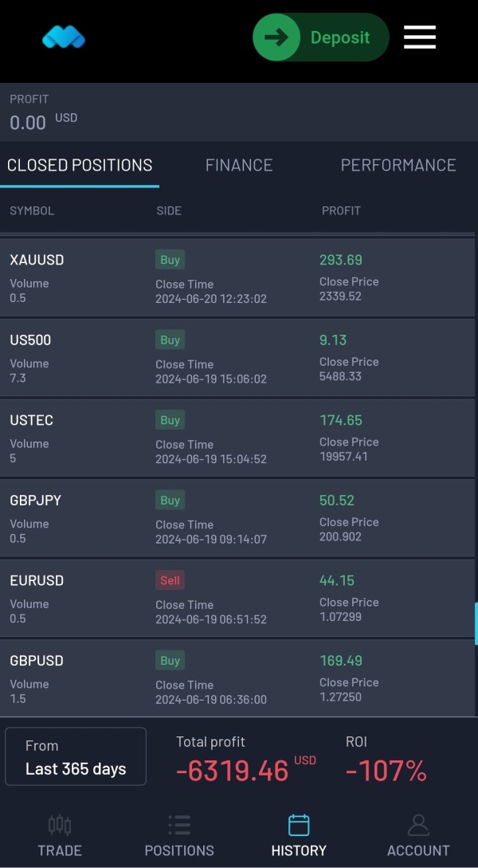This screenshot has height=868, width=478.
Task: Open Trade via candlestick icon
Action: pos(60,825)
